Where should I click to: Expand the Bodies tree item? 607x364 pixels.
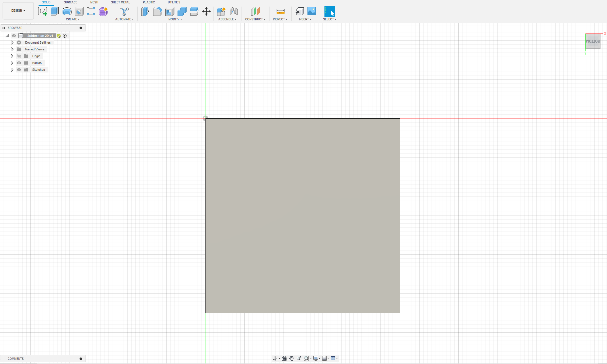coord(12,63)
